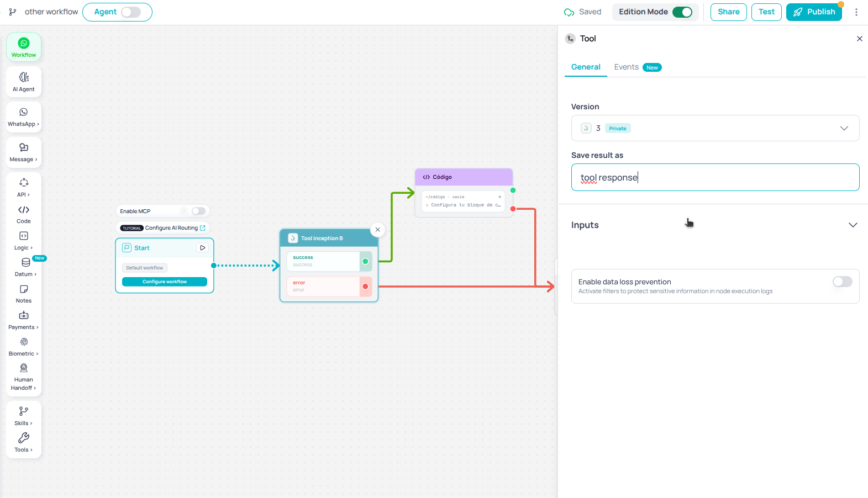Image resolution: width=868 pixels, height=498 pixels.
Task: Click the error output connector dot
Action: click(x=365, y=287)
